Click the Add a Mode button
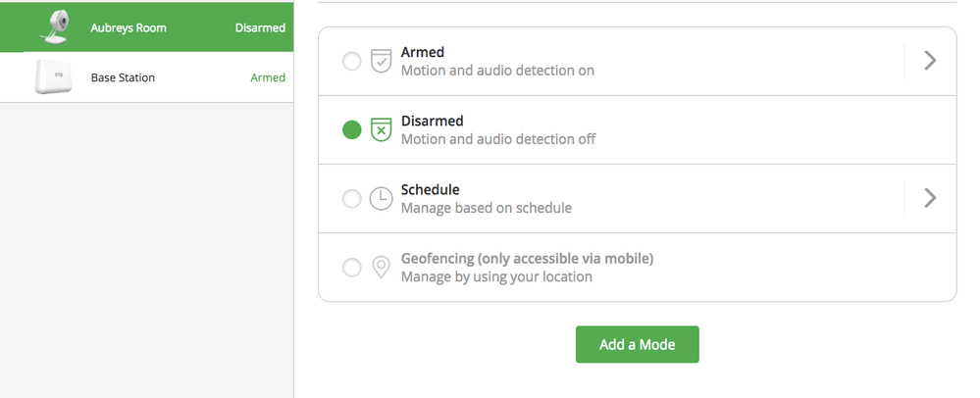 [x=638, y=344]
